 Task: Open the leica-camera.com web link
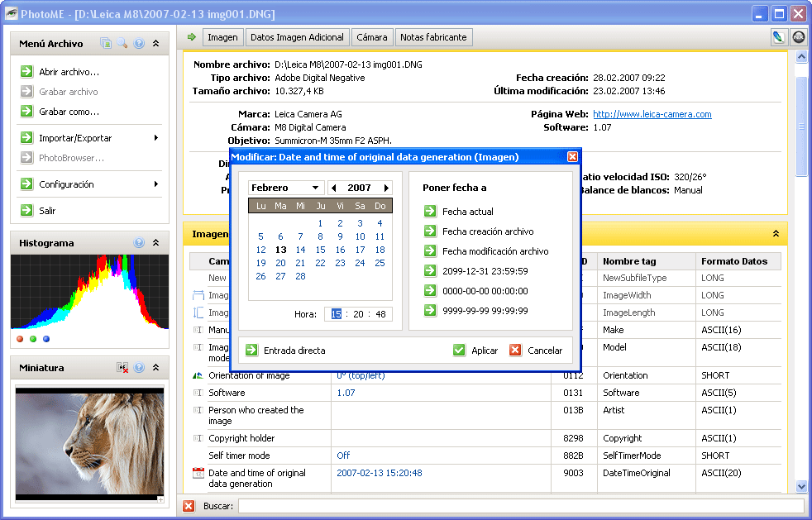pyautogui.click(x=652, y=114)
